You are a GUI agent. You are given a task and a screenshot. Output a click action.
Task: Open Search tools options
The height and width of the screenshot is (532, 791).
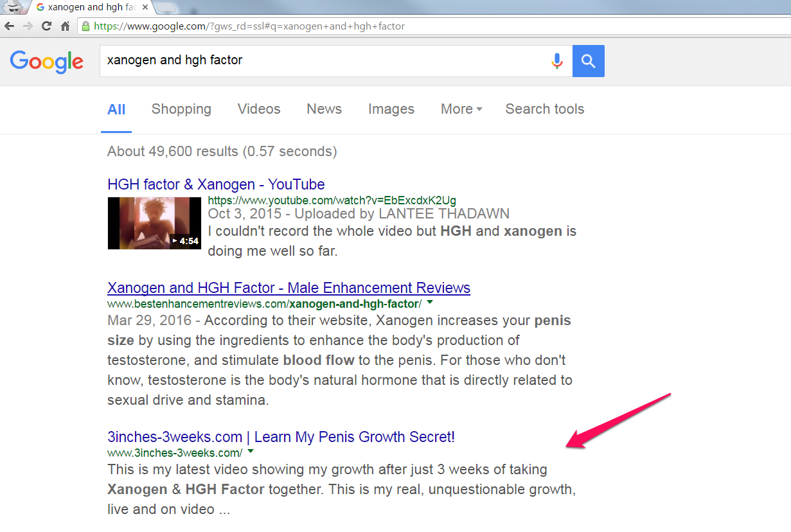(545, 109)
